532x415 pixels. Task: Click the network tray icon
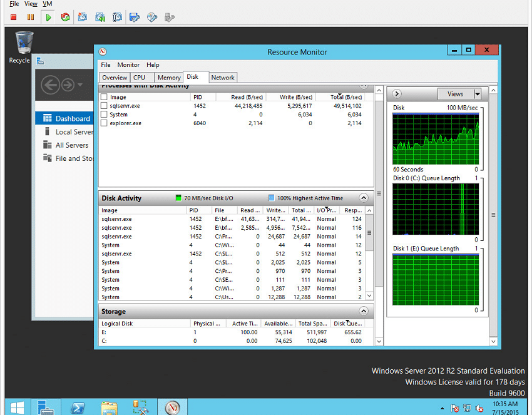pyautogui.click(x=467, y=408)
